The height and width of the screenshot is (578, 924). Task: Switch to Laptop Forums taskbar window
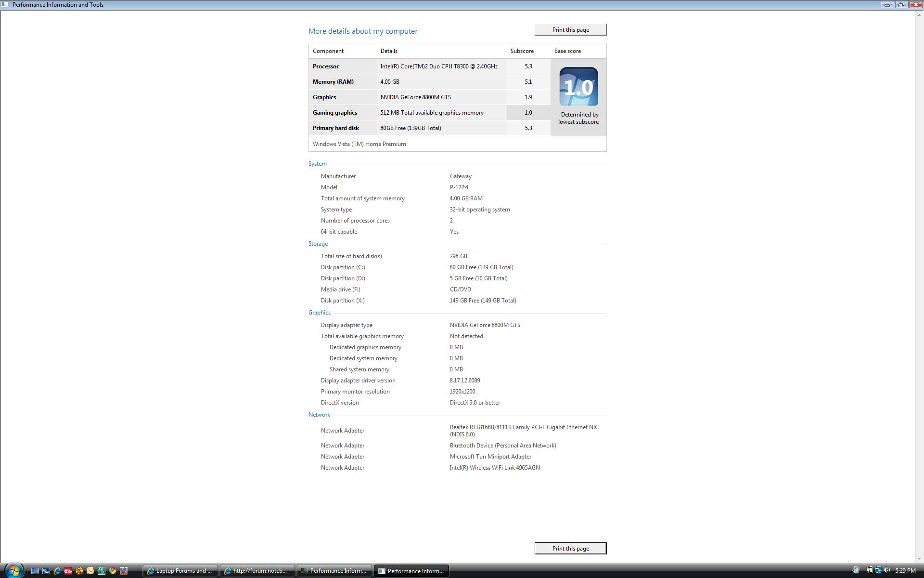coord(180,571)
